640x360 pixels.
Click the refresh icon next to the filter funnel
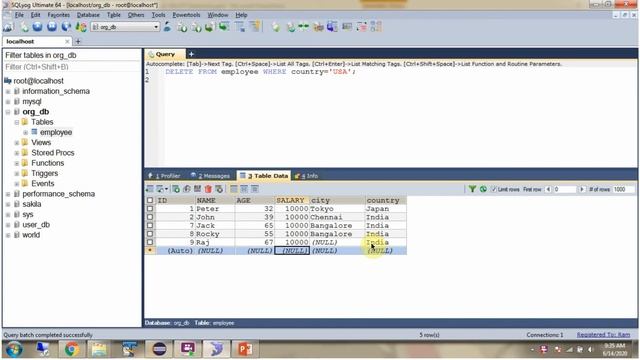pos(483,189)
